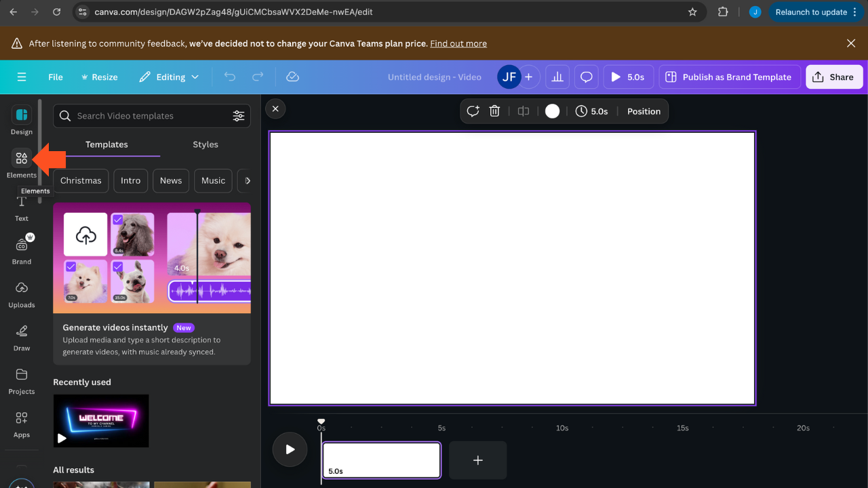This screenshot has height=488, width=868.
Task: Add a new page with the plus tile
Action: point(477,460)
